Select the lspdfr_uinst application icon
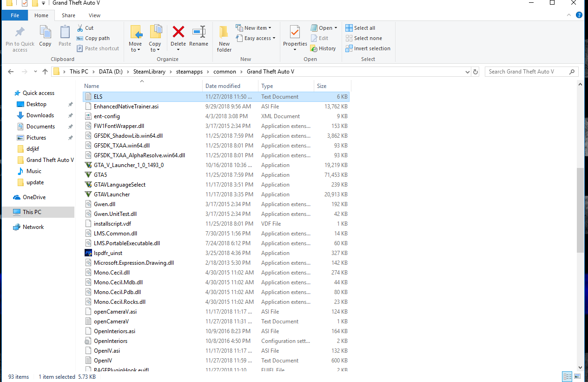 coord(89,253)
